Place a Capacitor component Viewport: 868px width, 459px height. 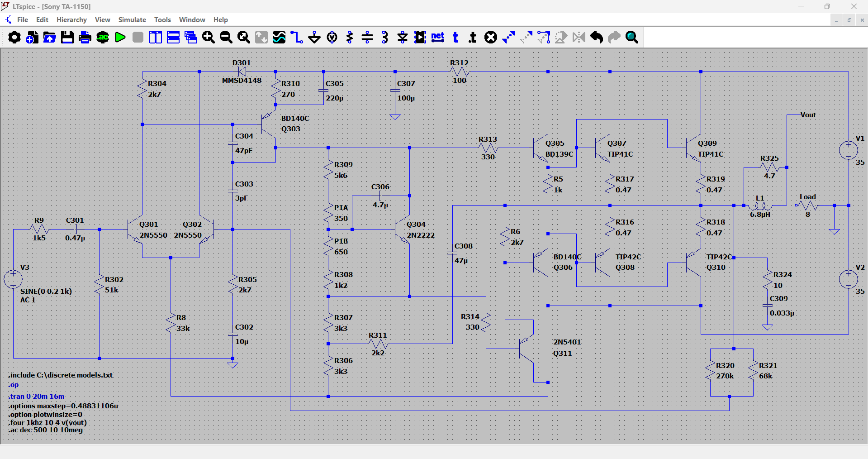point(367,37)
